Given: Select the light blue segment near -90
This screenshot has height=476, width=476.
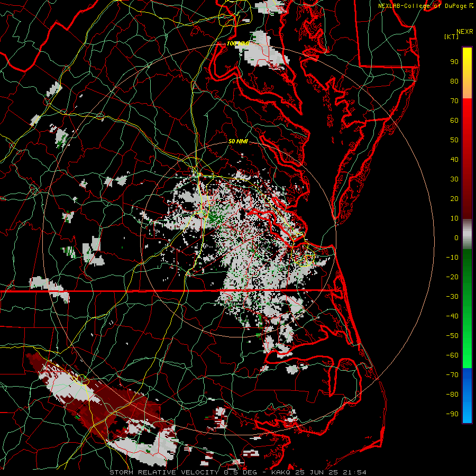Looking at the screenshot, I should pos(467,413).
